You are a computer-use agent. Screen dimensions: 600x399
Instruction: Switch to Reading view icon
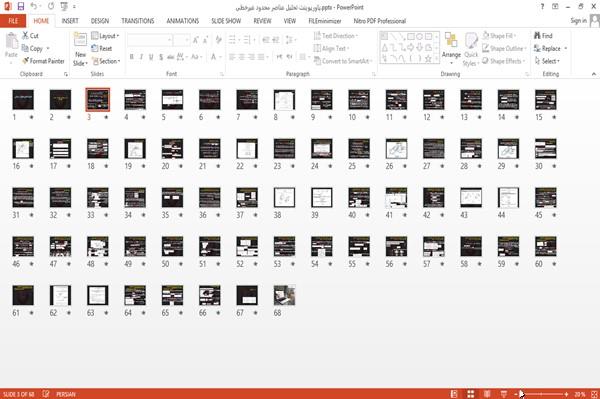(487, 394)
